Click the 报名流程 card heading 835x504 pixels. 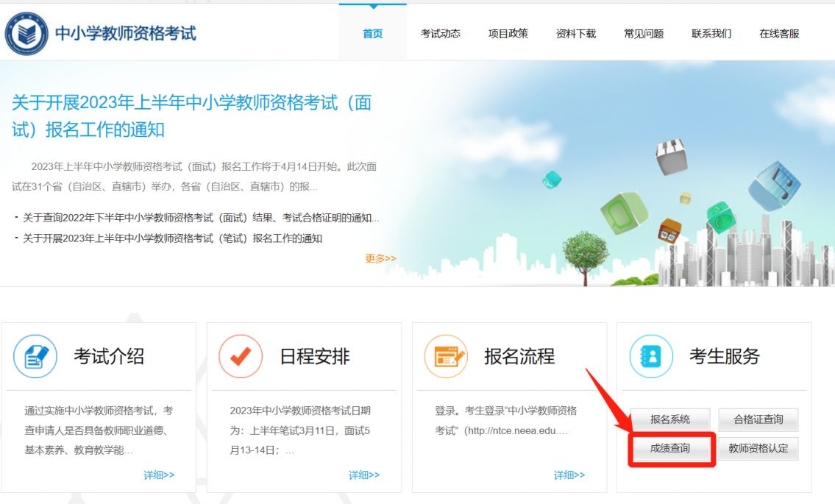(x=519, y=356)
